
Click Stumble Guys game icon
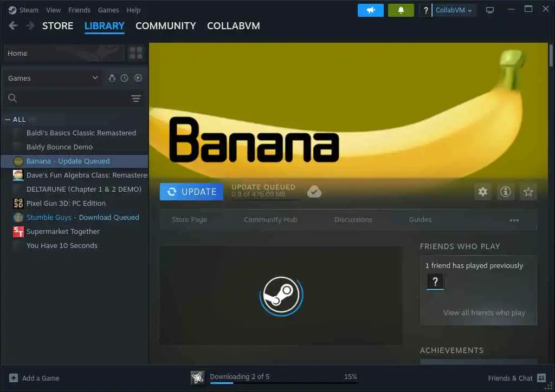pyautogui.click(x=18, y=217)
